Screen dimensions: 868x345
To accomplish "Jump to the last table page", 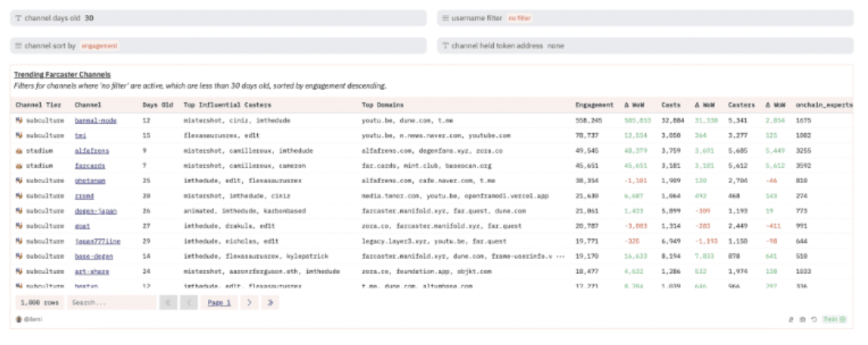I will [269, 303].
